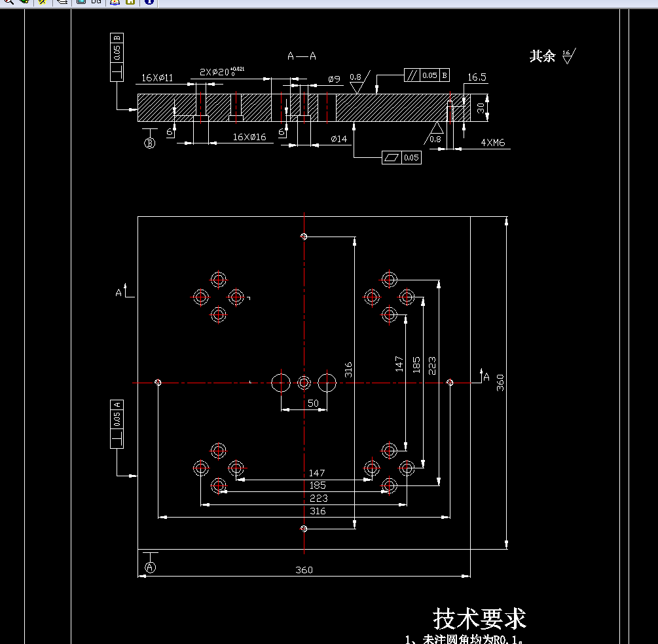Select the section cut marker A on left side
Viewport: 658px width, 644px height.
click(x=124, y=291)
